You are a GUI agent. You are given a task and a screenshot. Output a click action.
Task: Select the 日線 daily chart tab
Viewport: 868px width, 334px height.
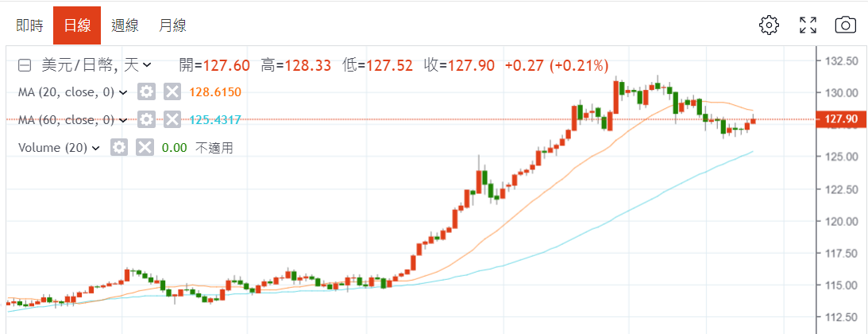coord(77,25)
